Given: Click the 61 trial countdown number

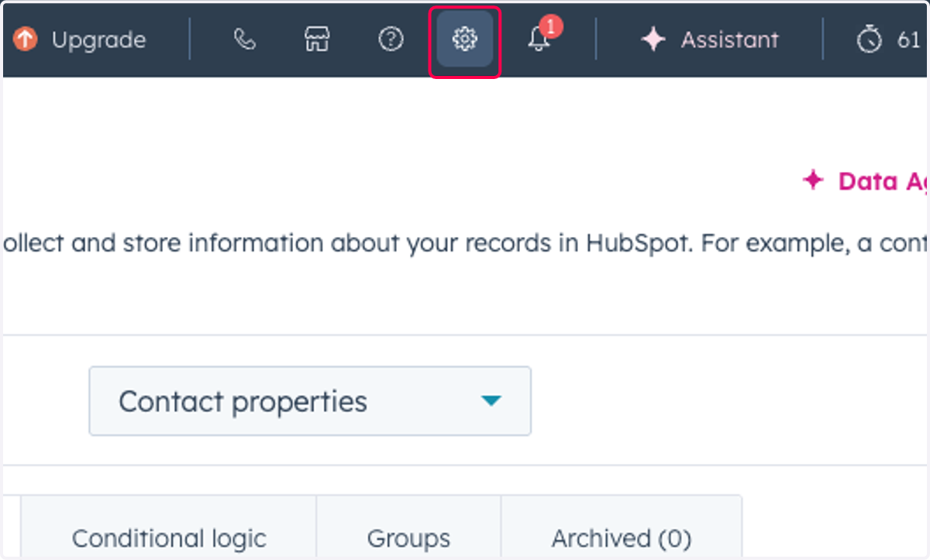Looking at the screenshot, I should (x=908, y=40).
